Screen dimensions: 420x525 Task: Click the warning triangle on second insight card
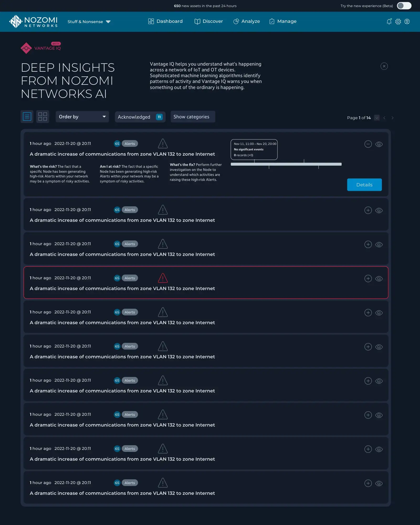pyautogui.click(x=163, y=210)
